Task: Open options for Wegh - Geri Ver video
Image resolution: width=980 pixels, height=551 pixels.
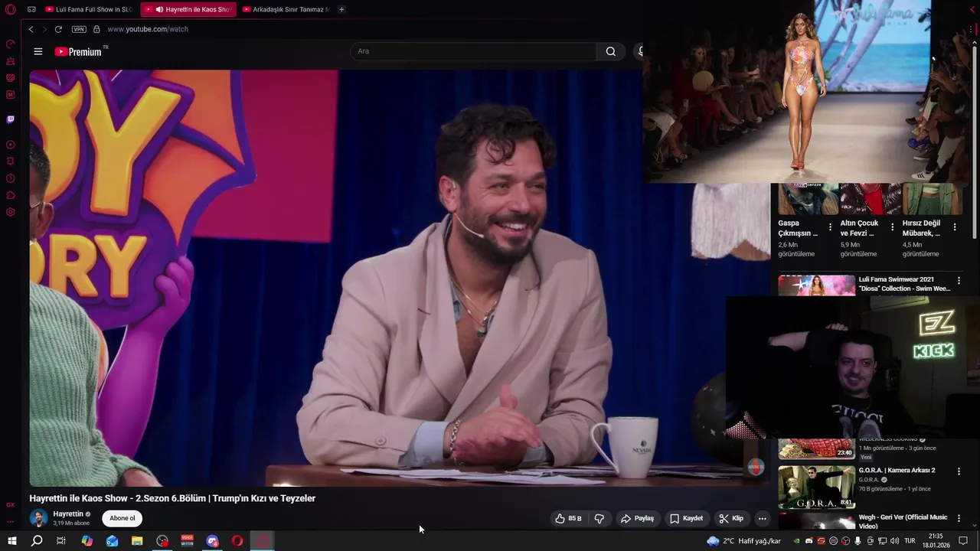Action: 959,518
